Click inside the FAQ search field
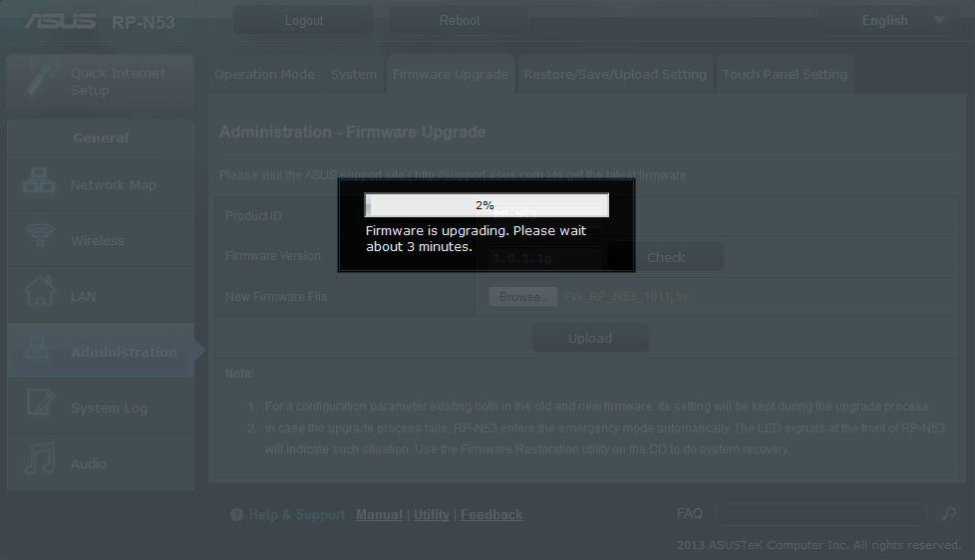975x560 pixels. tap(819, 514)
